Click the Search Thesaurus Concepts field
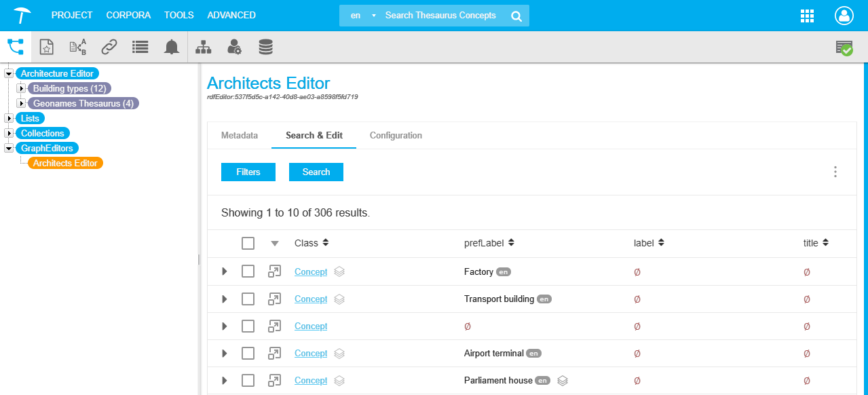This screenshot has width=868, height=395. coord(441,16)
